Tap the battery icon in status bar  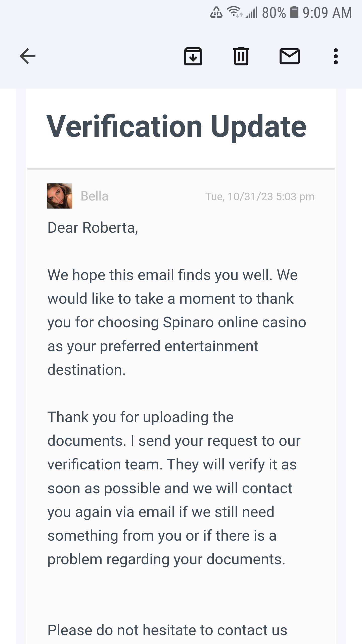(x=294, y=13)
